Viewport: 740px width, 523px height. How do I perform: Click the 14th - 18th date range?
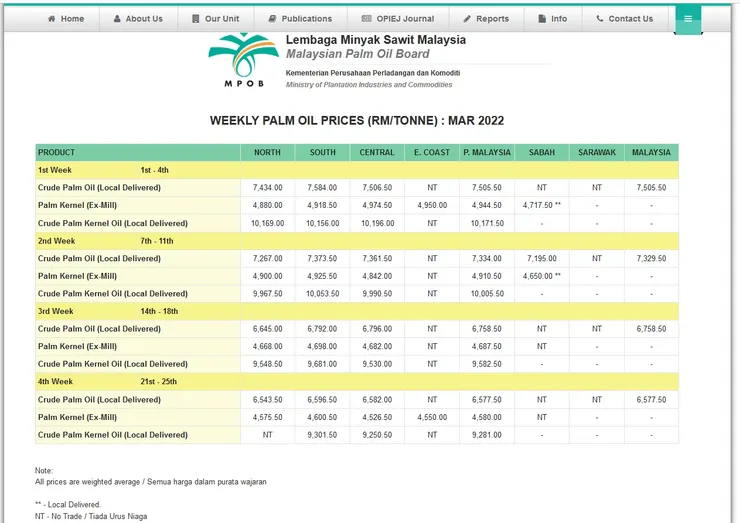tap(159, 311)
